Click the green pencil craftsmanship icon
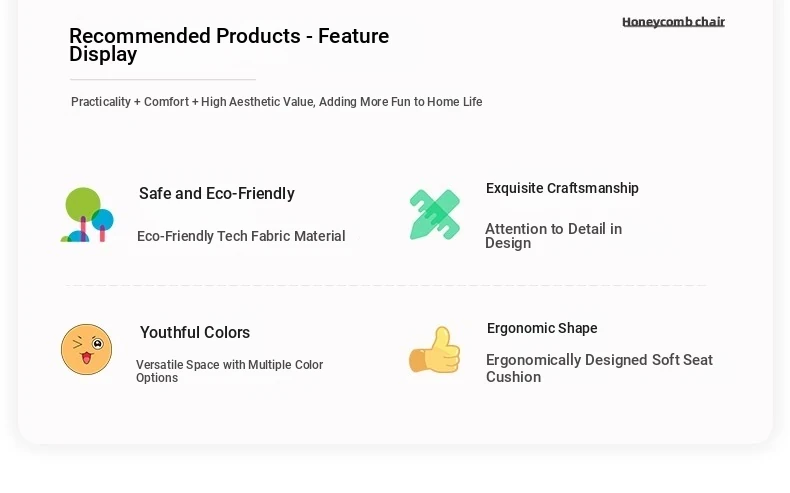This screenshot has width=790, height=493. click(x=435, y=214)
